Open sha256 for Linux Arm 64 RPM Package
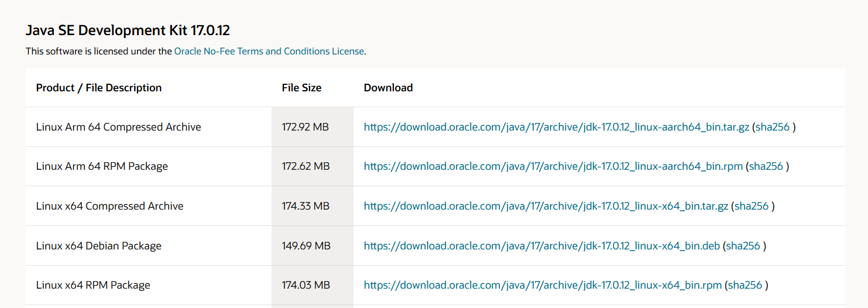Viewport: 868px width, 308px height. click(766, 166)
